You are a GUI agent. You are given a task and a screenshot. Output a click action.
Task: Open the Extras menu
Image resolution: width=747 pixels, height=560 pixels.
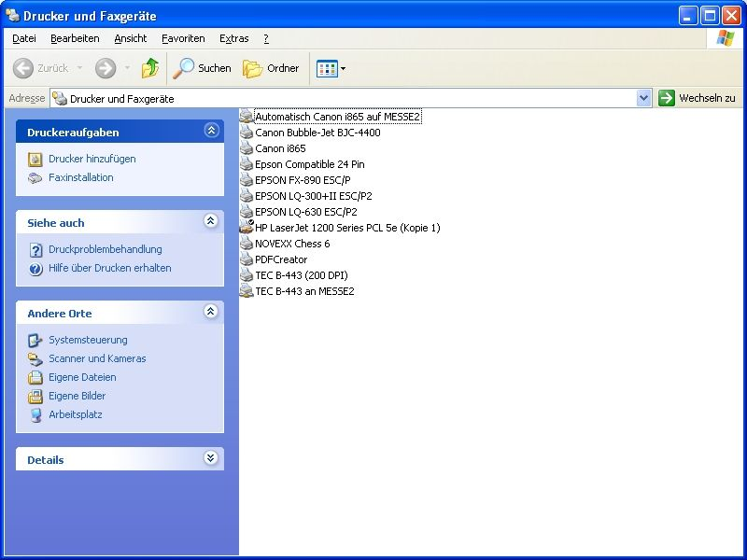click(x=234, y=38)
